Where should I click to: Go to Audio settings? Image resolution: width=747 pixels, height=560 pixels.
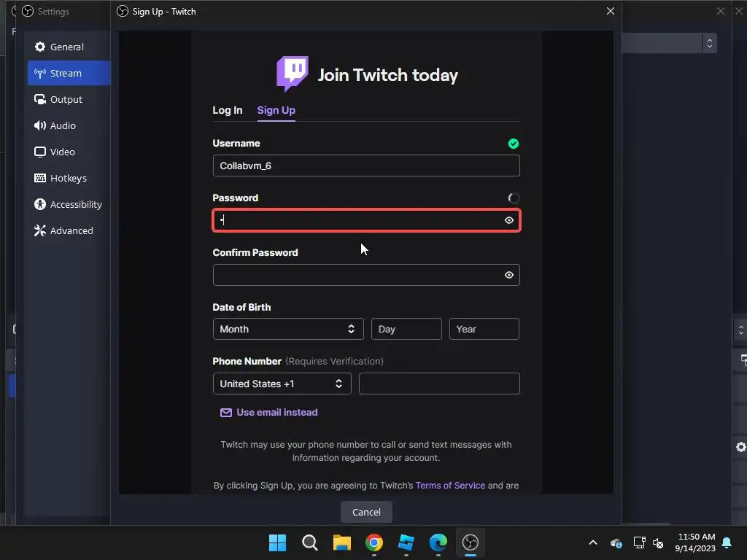pos(67,125)
